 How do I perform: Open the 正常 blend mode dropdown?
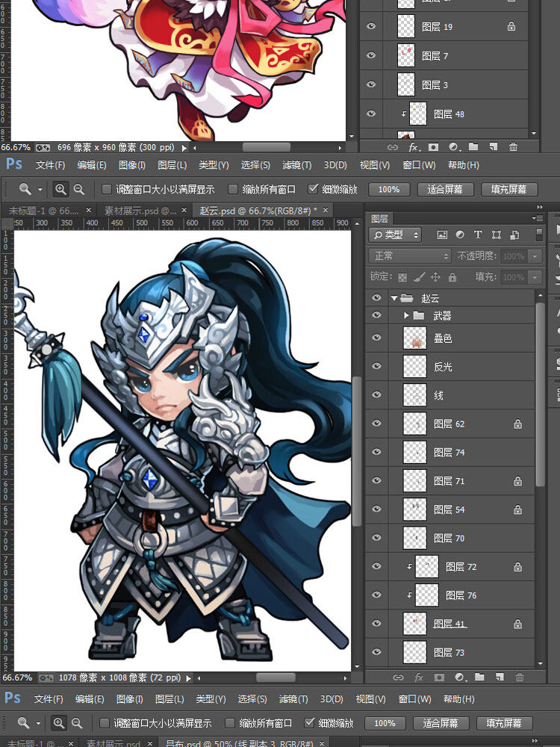point(410,255)
